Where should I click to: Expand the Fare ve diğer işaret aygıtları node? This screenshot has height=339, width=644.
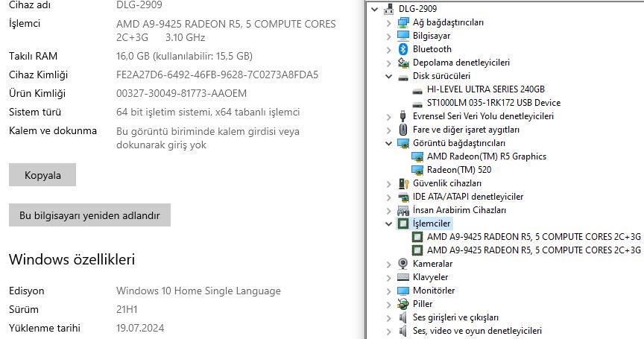point(389,130)
